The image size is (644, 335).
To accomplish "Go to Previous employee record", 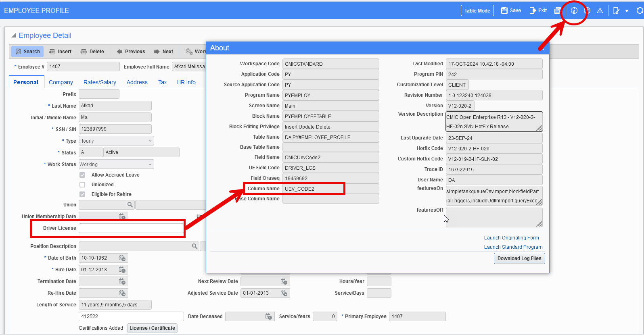I will coord(131,52).
